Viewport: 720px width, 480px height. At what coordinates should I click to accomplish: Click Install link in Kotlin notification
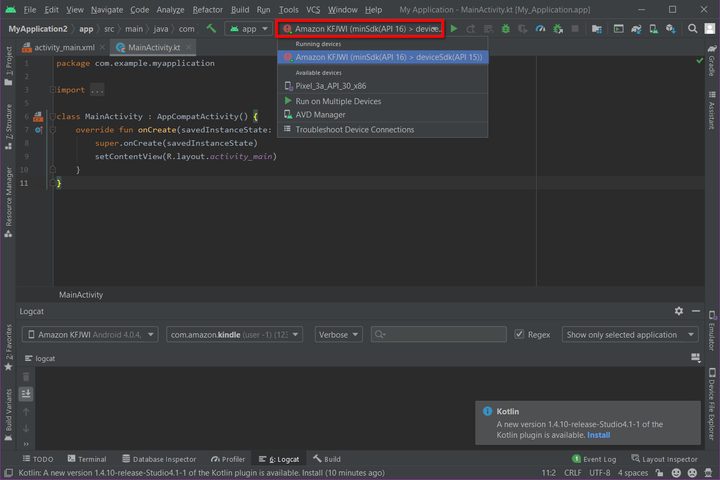598,435
